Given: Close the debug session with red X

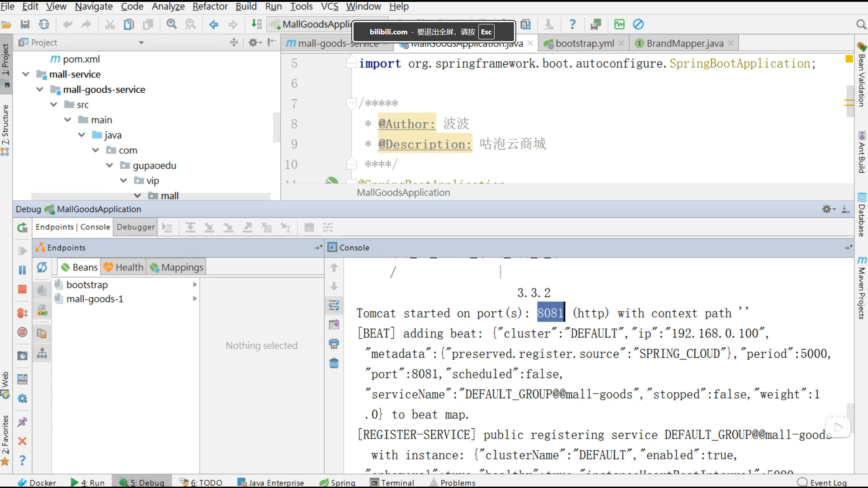Looking at the screenshot, I should pos(22,441).
